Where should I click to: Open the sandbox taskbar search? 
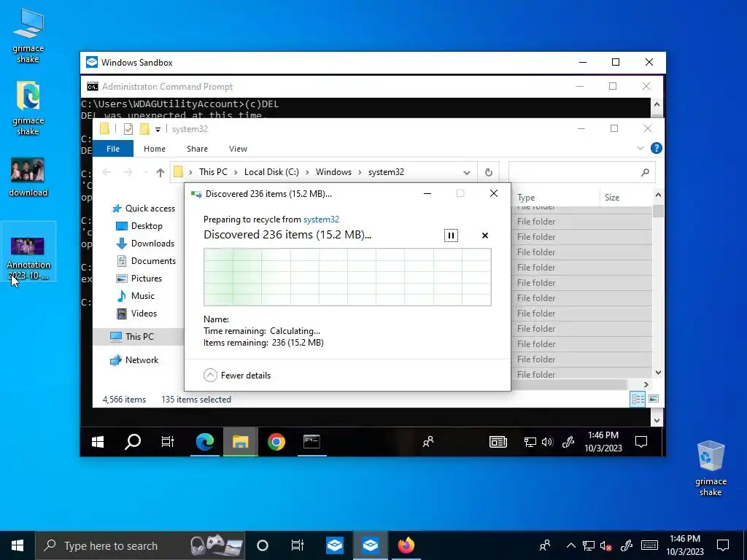(x=133, y=442)
